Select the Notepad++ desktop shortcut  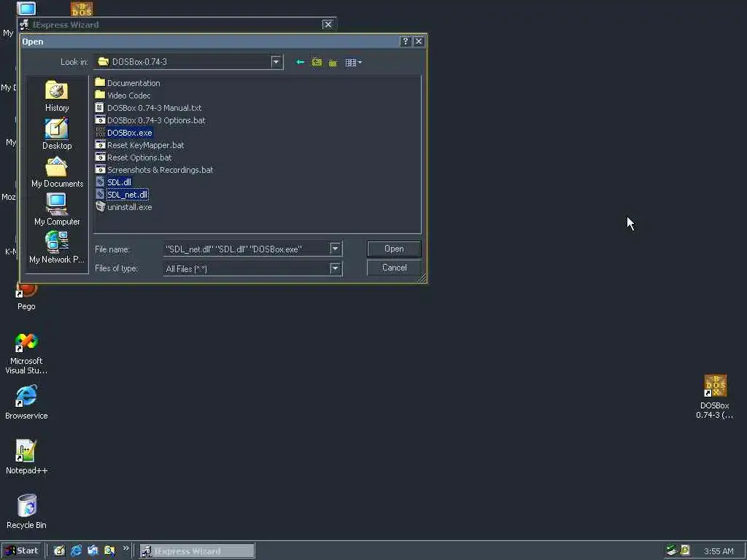(26, 456)
